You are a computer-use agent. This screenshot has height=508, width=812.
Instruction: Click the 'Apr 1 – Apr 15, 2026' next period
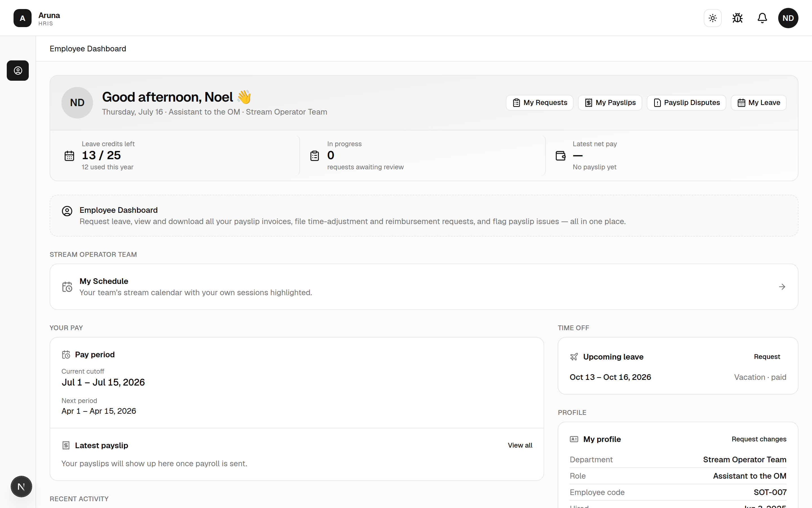pos(99,411)
